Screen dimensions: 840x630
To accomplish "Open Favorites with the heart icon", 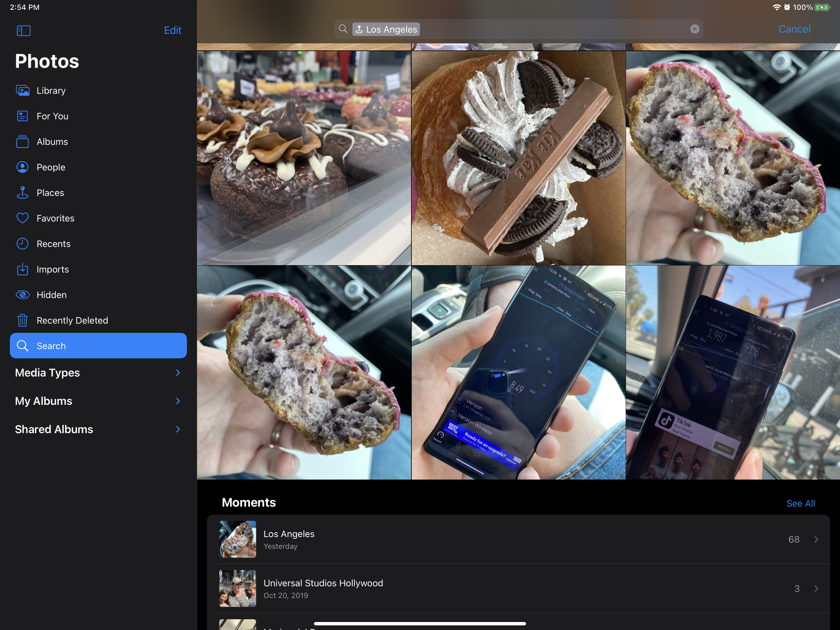I will (x=23, y=218).
